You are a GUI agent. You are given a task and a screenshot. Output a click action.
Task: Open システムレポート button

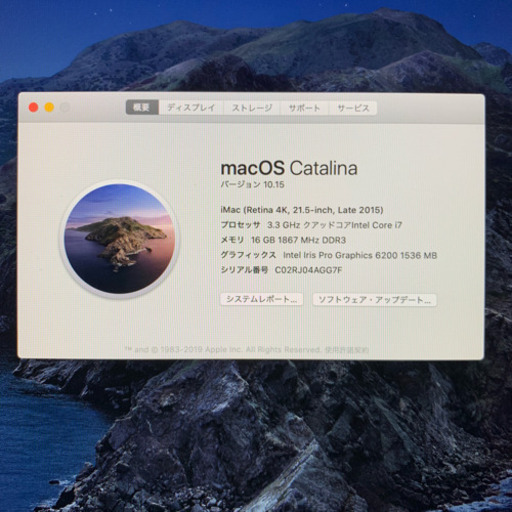[262, 299]
